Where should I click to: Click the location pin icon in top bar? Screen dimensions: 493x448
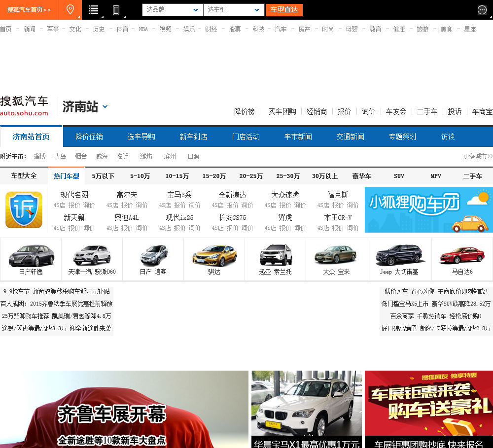(x=70, y=10)
